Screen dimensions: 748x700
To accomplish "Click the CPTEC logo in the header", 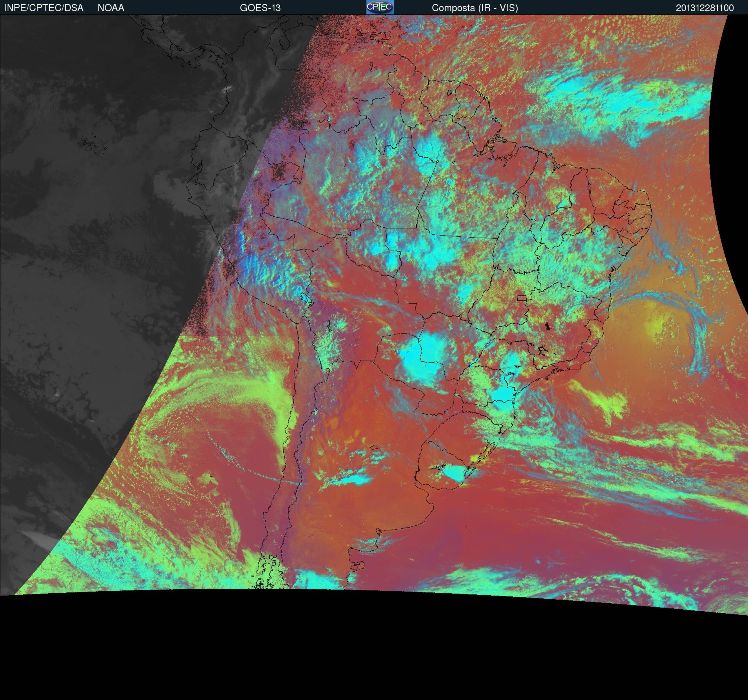I will pyautogui.click(x=380, y=7).
